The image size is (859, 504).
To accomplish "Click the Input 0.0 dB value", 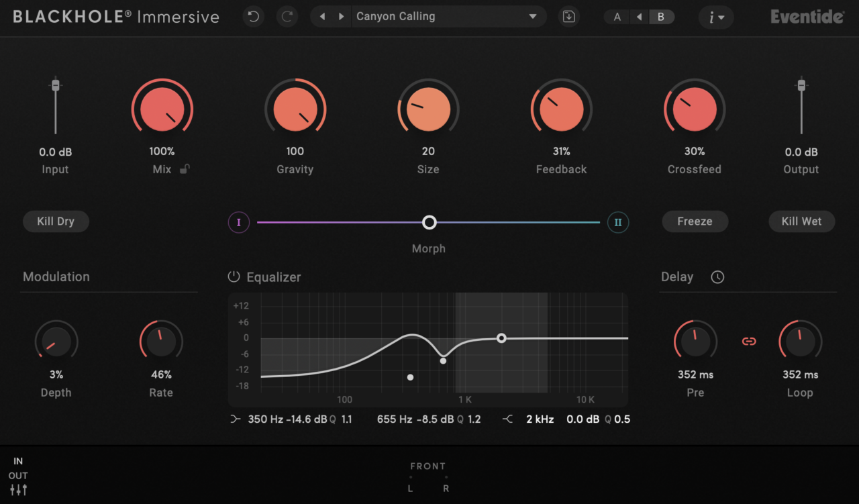I will point(56,152).
